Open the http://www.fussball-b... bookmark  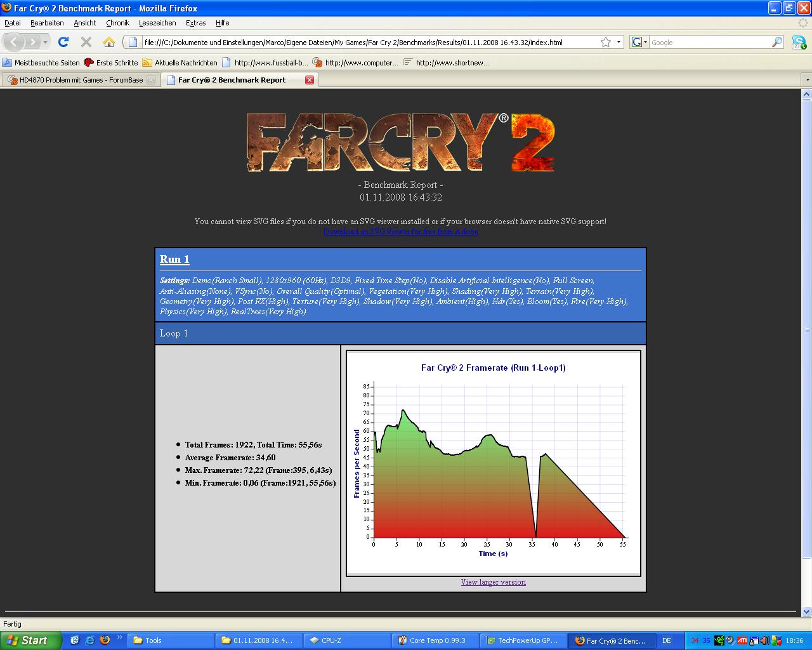(x=265, y=62)
